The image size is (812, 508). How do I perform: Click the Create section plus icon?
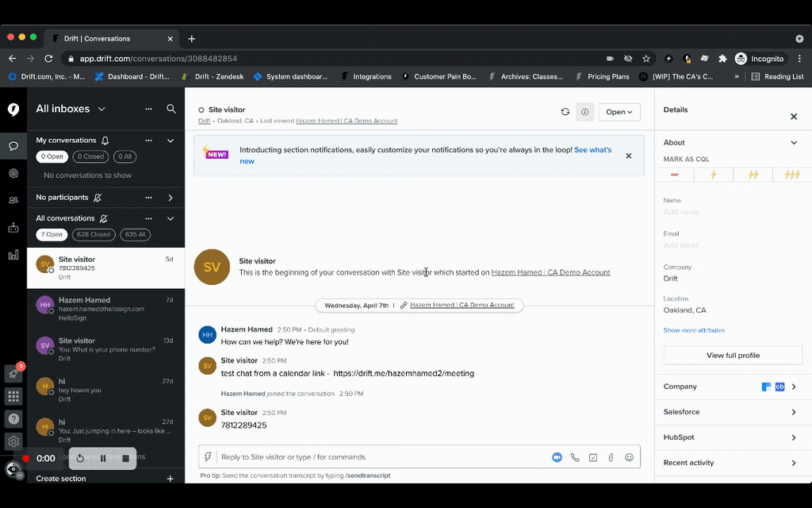tap(170, 479)
